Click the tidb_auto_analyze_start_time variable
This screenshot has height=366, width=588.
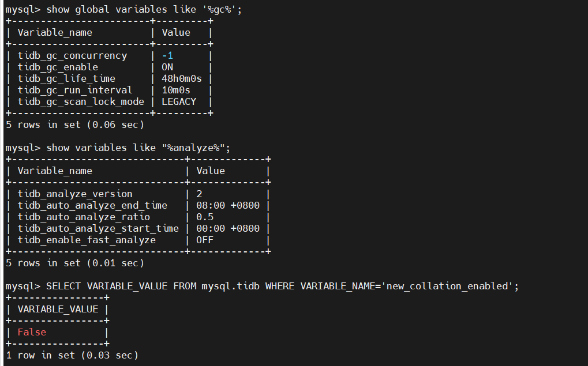[x=98, y=228]
